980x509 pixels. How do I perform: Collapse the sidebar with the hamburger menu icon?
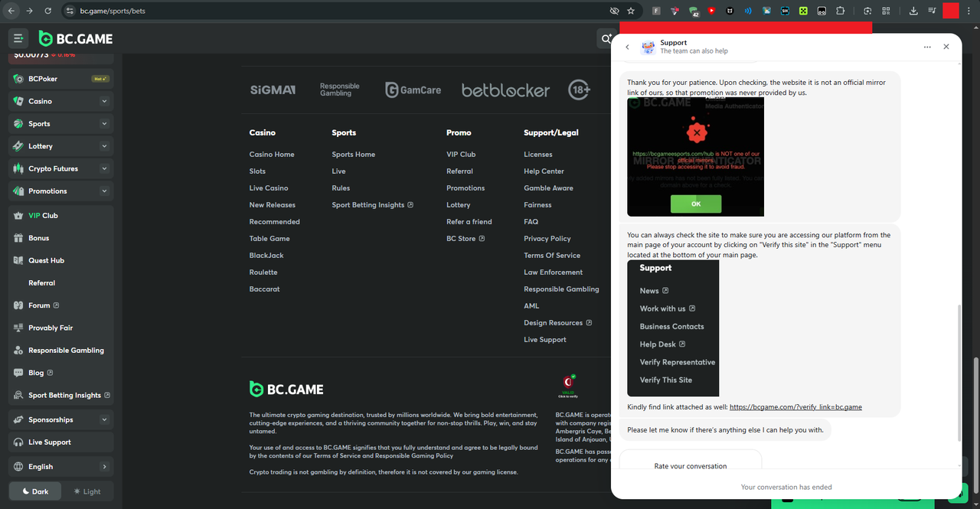pyautogui.click(x=18, y=38)
